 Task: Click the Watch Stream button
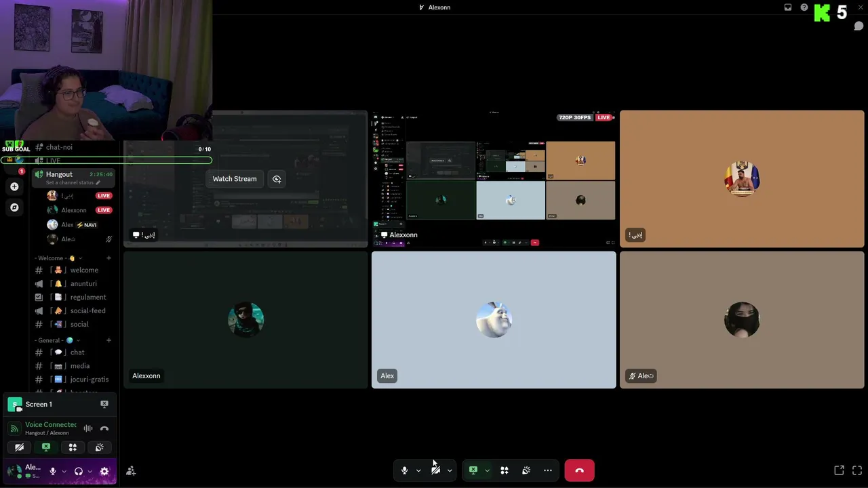235,179
